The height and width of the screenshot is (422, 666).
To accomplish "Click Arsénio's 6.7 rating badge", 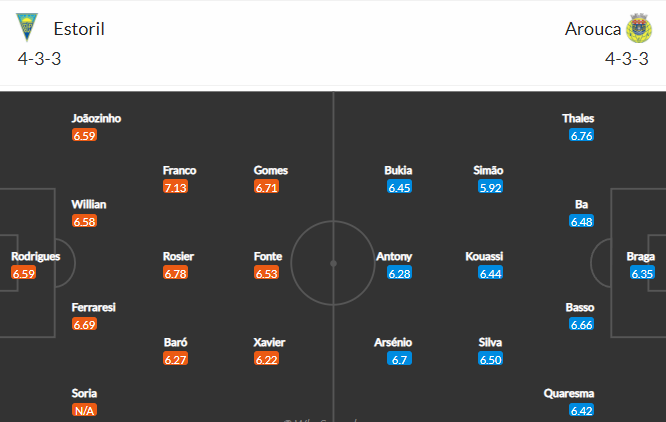I will [400, 359].
